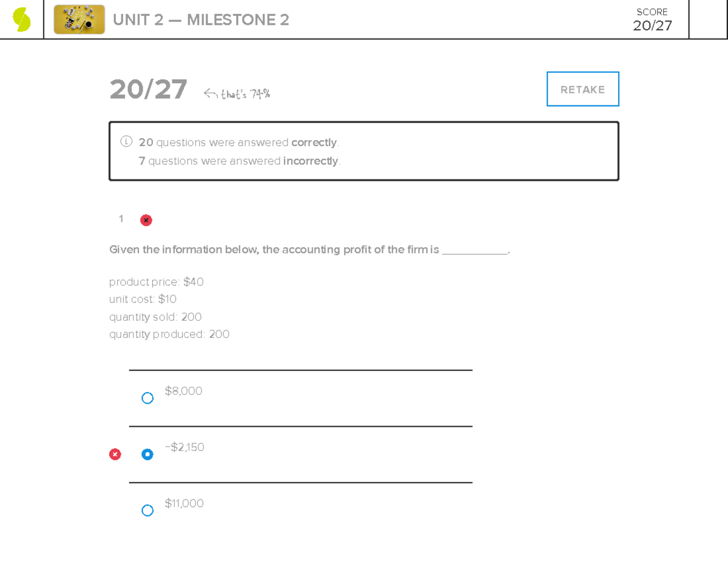The width and height of the screenshot is (728, 562).
Task: Open the yellow course thumbnail image
Action: [79, 19]
